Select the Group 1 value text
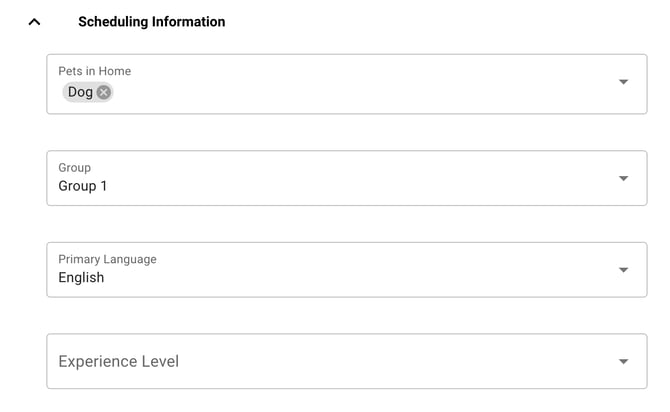 (x=83, y=186)
